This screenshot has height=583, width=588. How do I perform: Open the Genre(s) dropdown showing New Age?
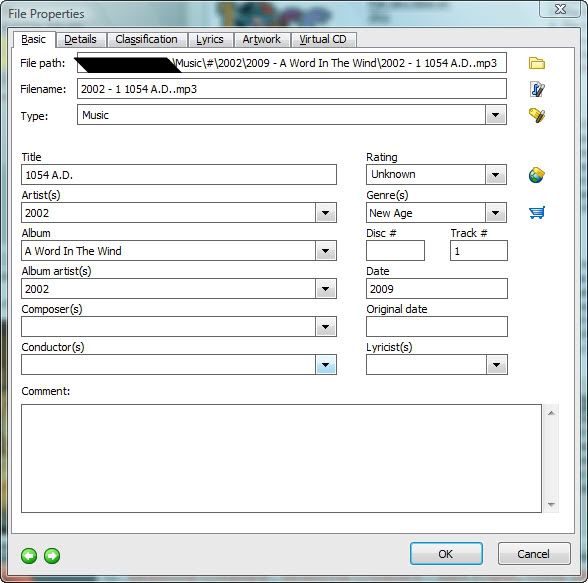click(495, 213)
